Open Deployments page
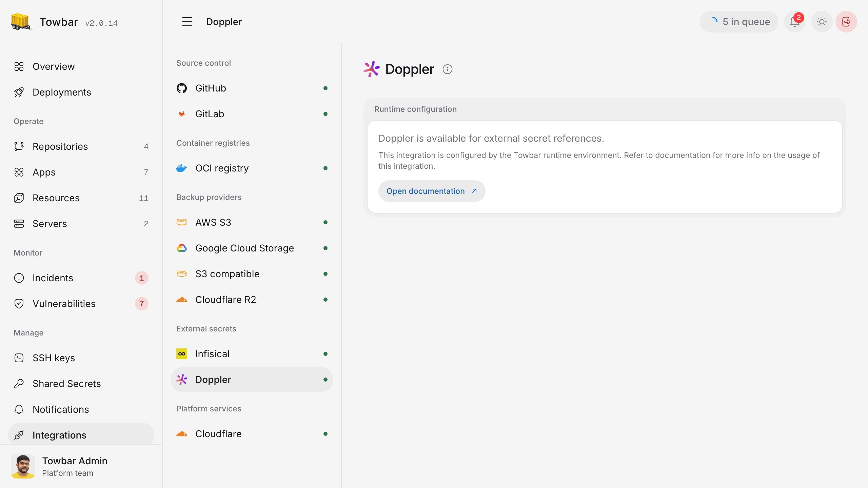Viewport: 868px width, 488px height. coord(81,92)
